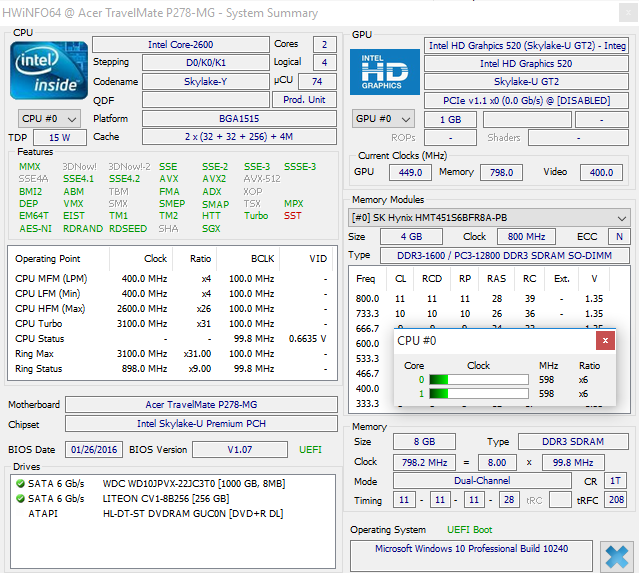The width and height of the screenshot is (639, 573).
Task: Click the Intel Skylake-U Premium PCH chipset field
Action: (x=201, y=424)
